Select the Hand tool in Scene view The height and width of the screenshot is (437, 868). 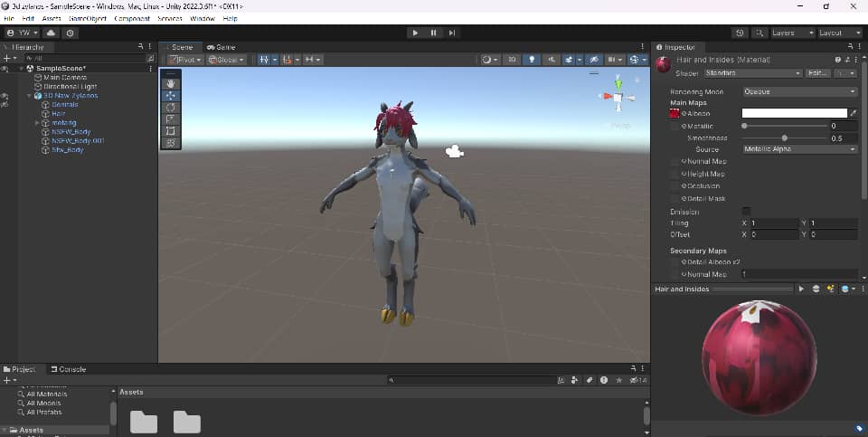(171, 83)
